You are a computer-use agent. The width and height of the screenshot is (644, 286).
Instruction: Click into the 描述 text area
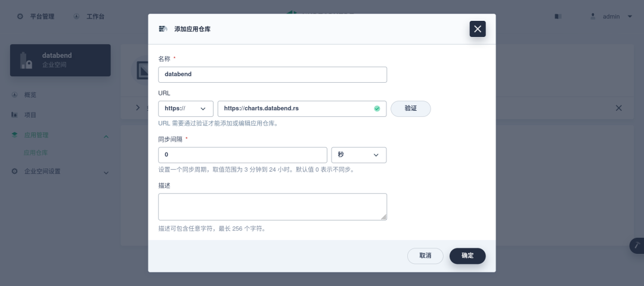pos(273,207)
